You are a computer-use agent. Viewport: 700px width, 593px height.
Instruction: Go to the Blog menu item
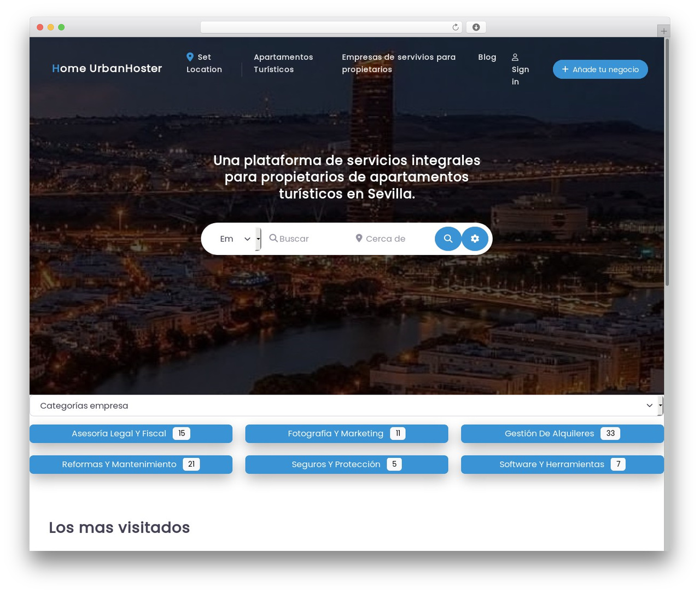(487, 57)
